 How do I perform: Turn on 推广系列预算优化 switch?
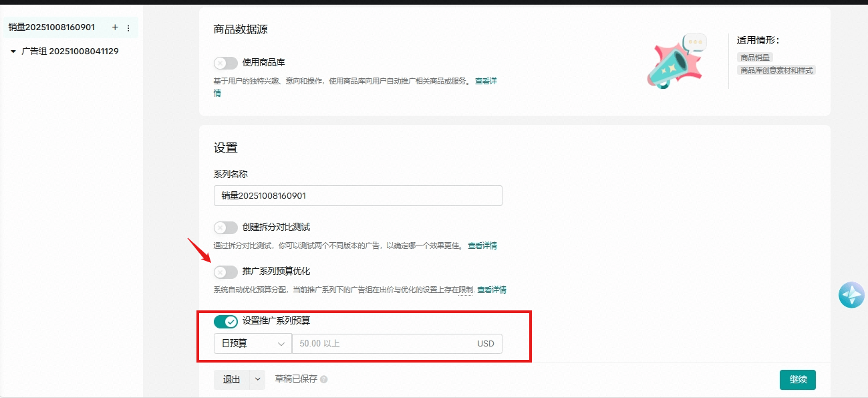pyautogui.click(x=225, y=272)
